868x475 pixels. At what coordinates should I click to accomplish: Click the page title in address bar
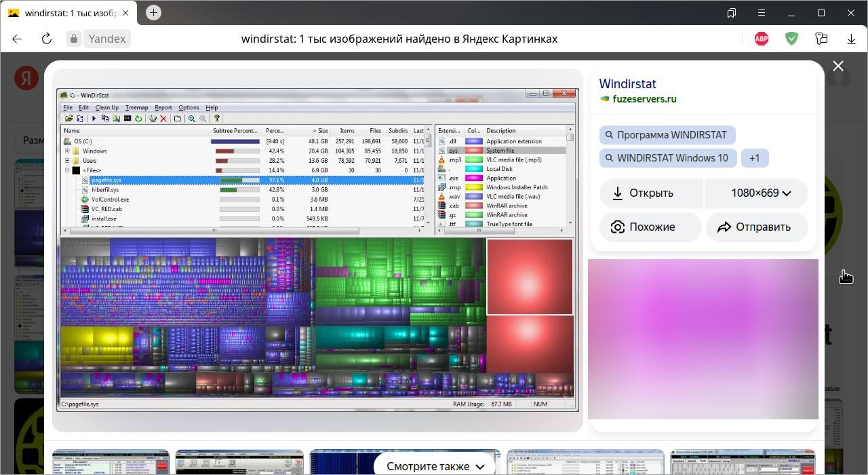click(x=399, y=39)
